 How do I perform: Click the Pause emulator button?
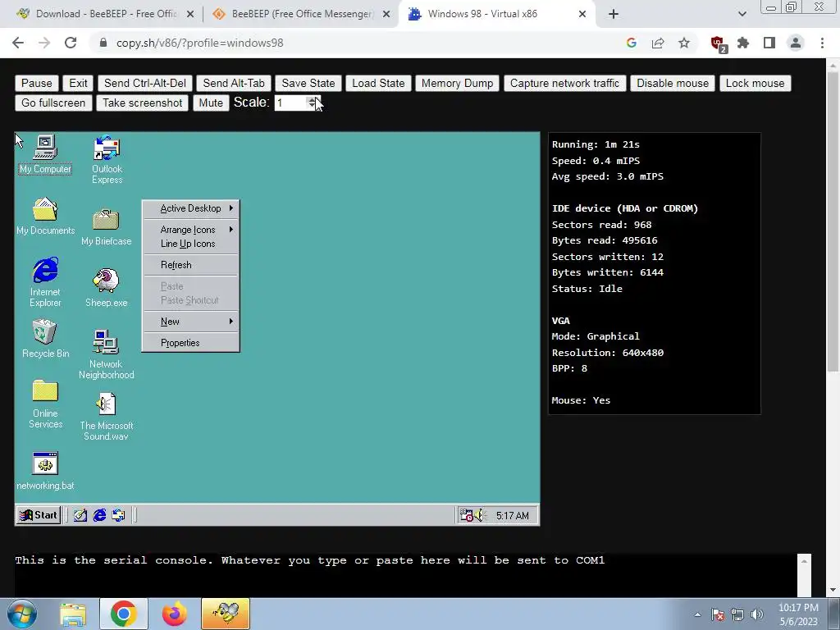point(36,83)
